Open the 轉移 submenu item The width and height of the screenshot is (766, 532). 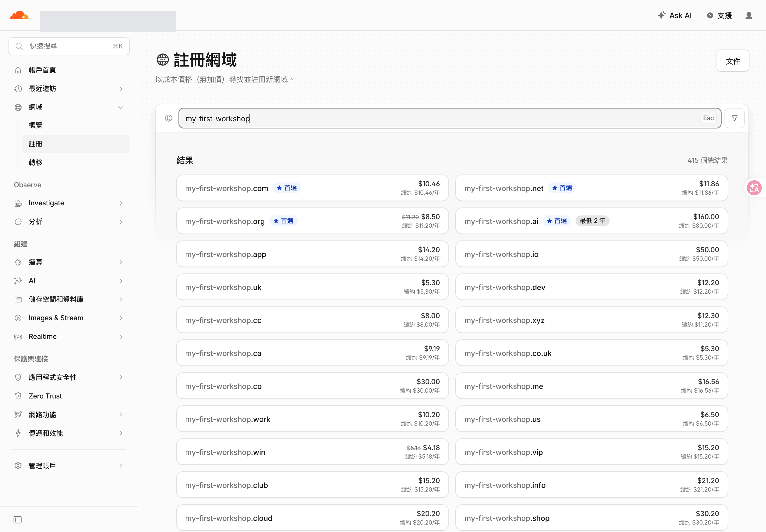(76, 162)
